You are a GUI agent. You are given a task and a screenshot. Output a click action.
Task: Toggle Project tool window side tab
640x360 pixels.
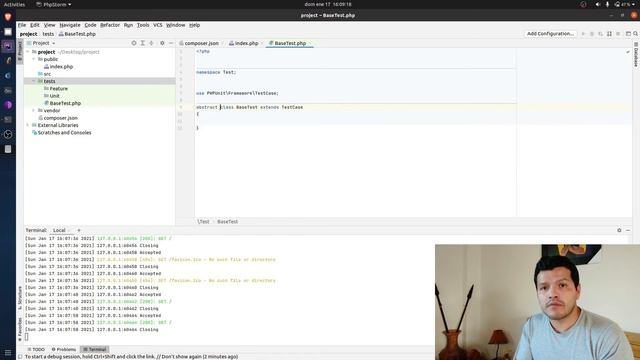[x=20, y=51]
